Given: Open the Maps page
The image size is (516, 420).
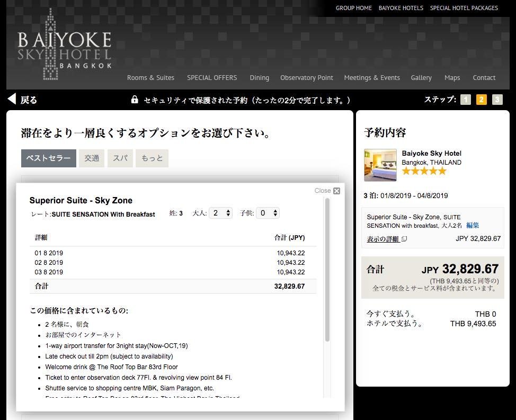Looking at the screenshot, I should tap(452, 78).
